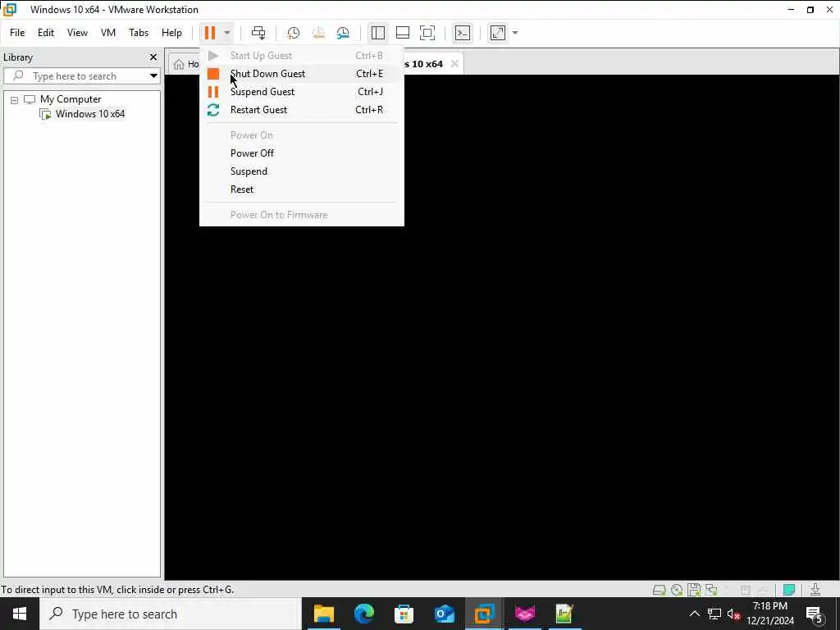
Task: Select Windows 10 x64 in library tree
Action: (x=90, y=113)
